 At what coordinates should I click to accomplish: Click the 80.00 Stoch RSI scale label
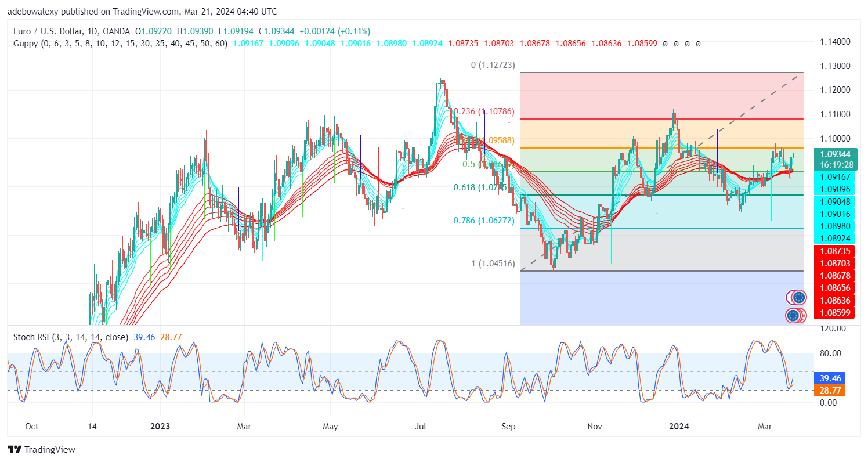coord(830,353)
